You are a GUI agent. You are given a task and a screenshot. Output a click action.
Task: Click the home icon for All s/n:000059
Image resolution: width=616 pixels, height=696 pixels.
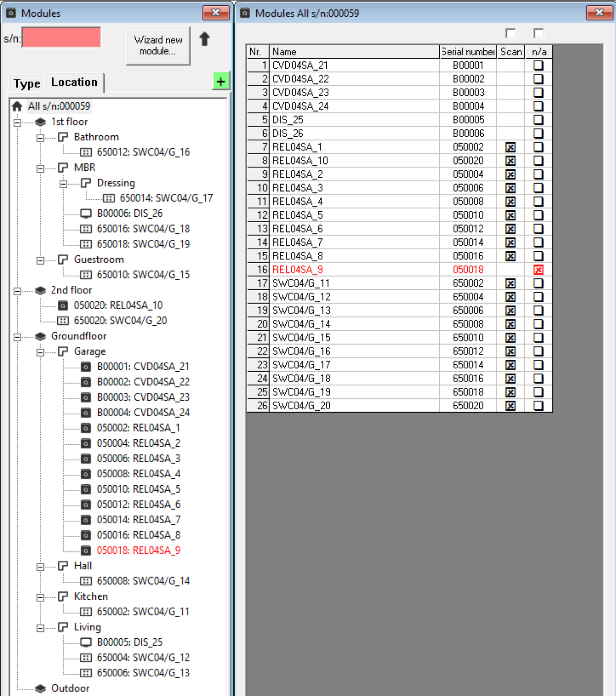(17, 106)
